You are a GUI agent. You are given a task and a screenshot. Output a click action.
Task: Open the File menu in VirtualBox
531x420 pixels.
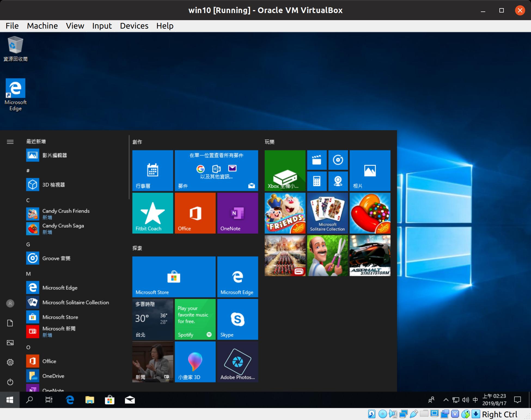pos(12,26)
